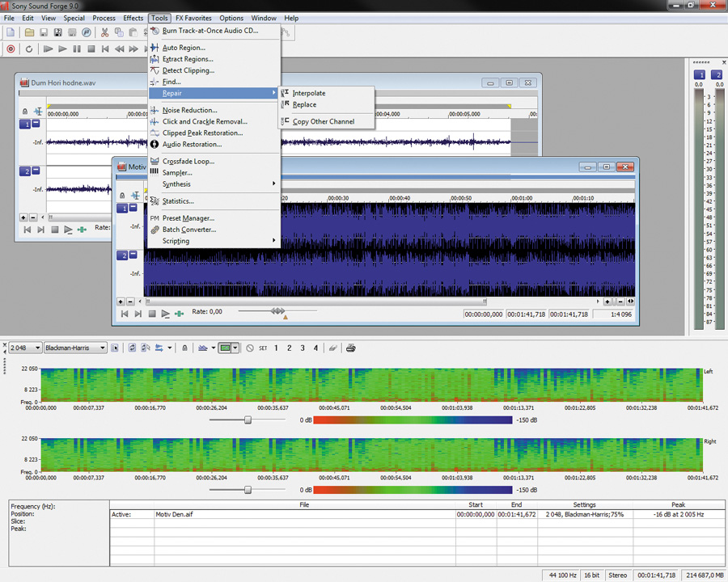Click the Motiv Den.aif file row
Viewport: 728px width, 582px height.
pos(417,514)
